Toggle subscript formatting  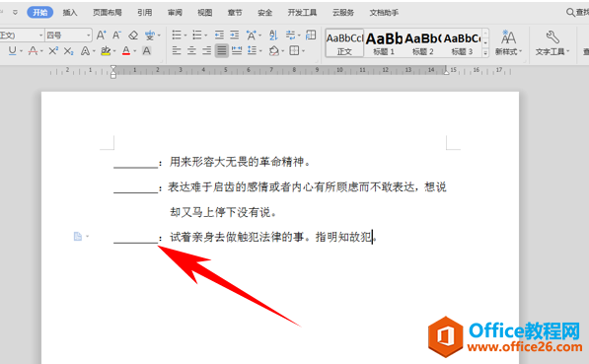[68, 50]
